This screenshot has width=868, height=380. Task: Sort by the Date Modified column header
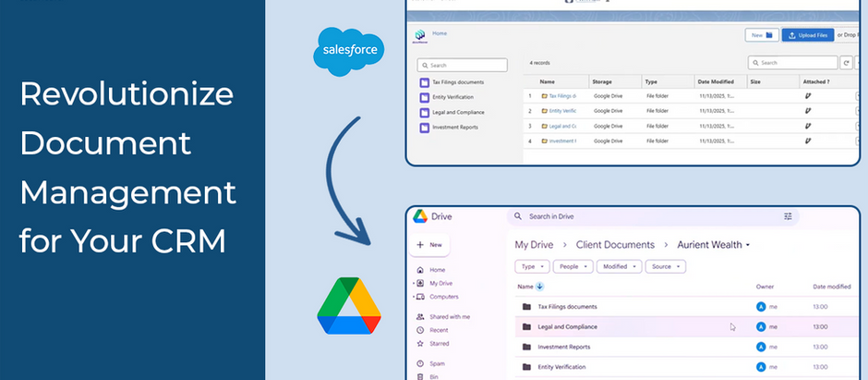[716, 81]
